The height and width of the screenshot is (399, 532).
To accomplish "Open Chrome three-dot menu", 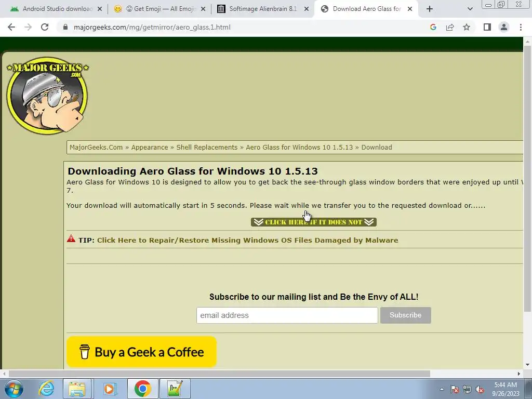I will click(521, 27).
